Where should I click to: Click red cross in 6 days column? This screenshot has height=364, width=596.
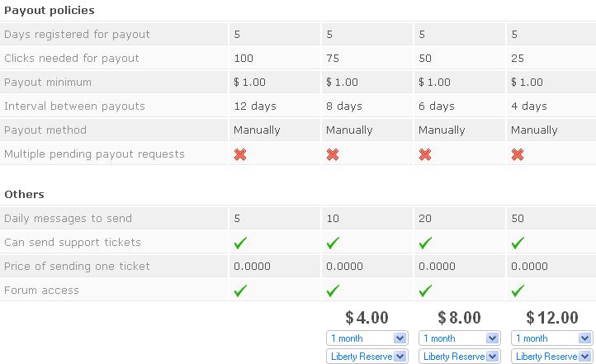point(425,154)
